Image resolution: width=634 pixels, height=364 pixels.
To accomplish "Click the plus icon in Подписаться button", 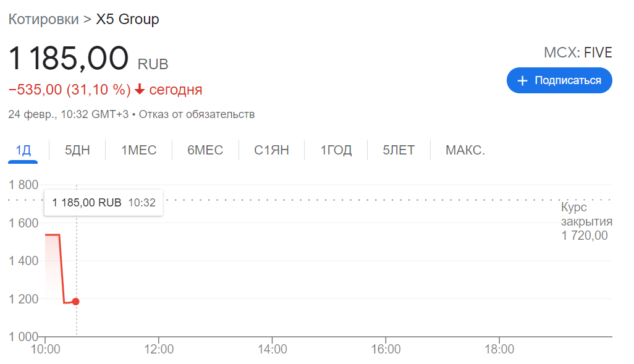I will [x=523, y=81].
